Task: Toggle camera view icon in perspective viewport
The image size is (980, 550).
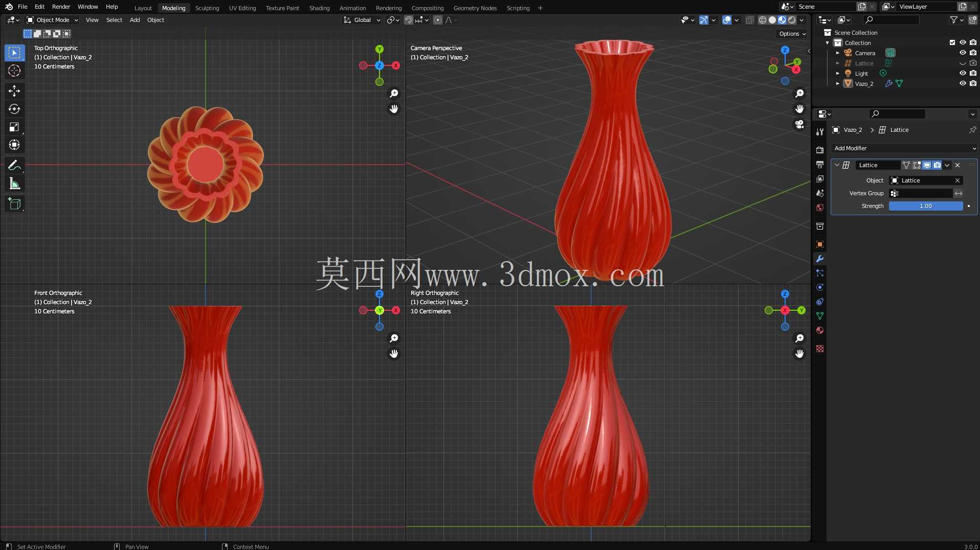Action: point(799,124)
